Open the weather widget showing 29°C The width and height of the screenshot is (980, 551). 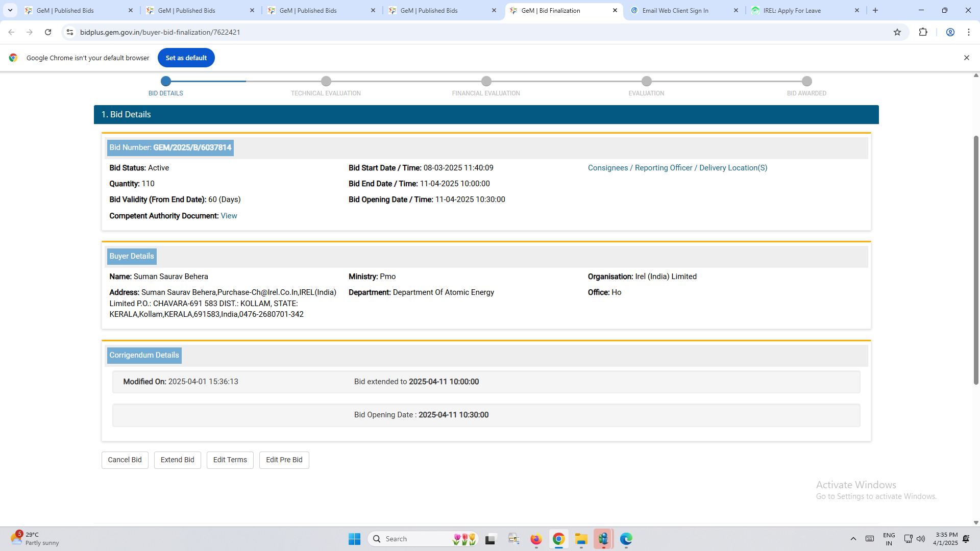click(x=35, y=539)
